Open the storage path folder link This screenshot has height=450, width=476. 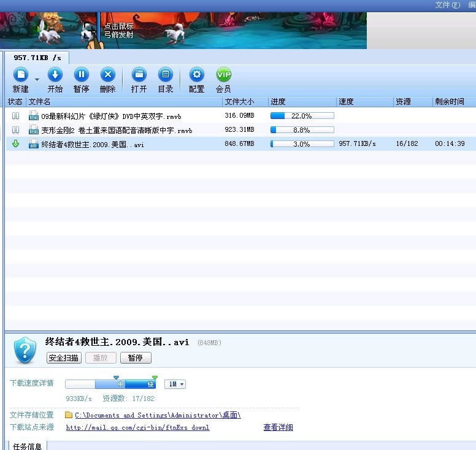pyautogui.click(x=158, y=415)
